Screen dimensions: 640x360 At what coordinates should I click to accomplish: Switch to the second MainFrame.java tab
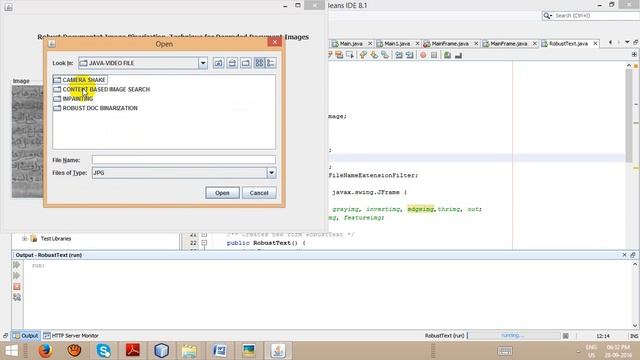coord(509,43)
